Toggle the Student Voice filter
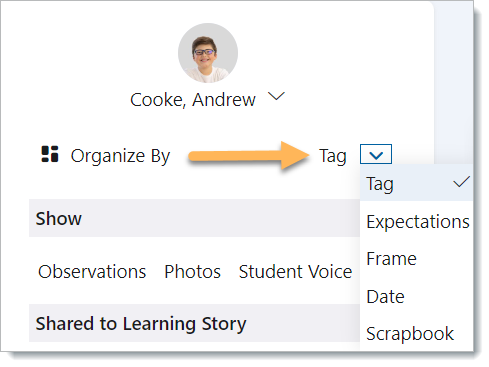This screenshot has width=489, height=367. (295, 272)
